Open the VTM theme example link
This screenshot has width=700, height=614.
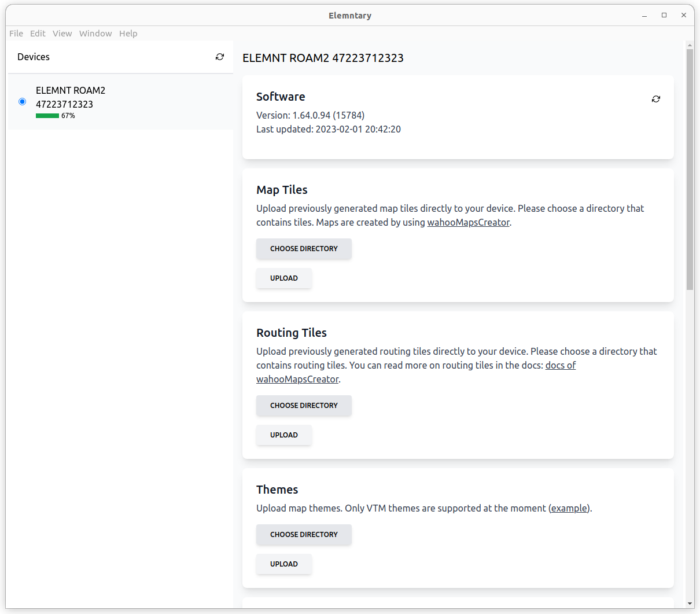click(569, 509)
